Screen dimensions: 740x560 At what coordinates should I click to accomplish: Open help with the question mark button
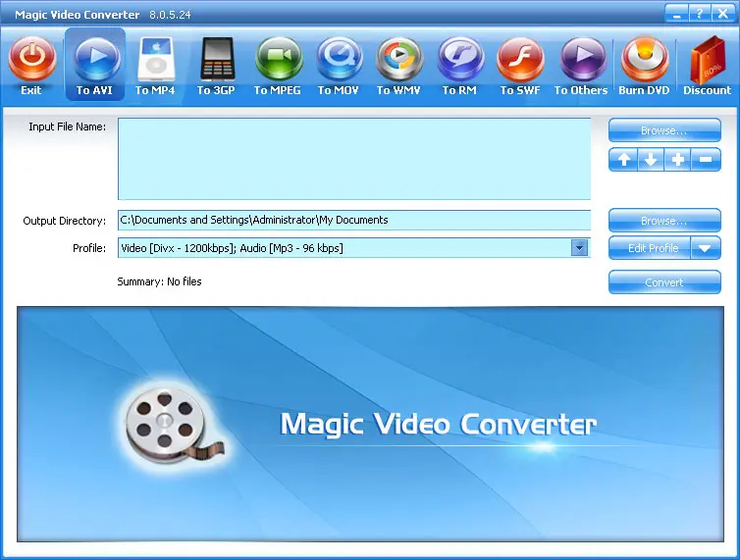700,14
